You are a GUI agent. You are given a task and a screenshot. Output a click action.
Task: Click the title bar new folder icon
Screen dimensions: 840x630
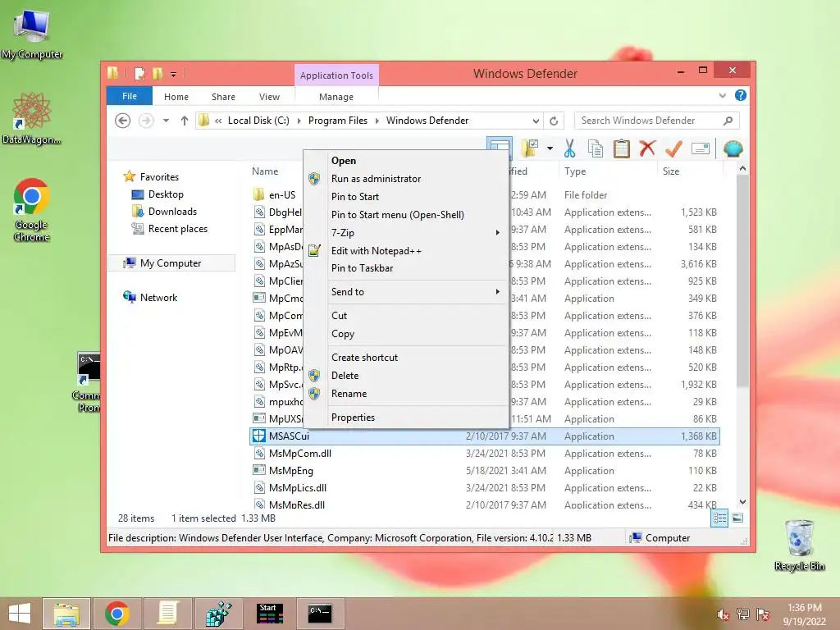point(157,73)
